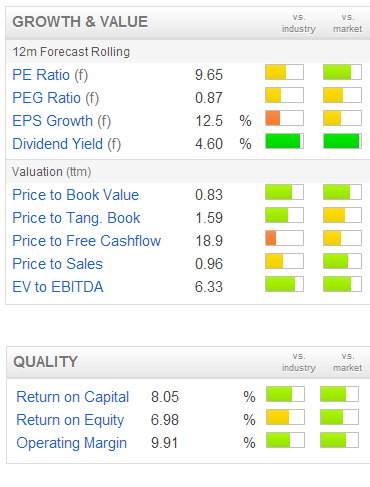Select the EPS Growth (f) metric link

tap(62, 121)
